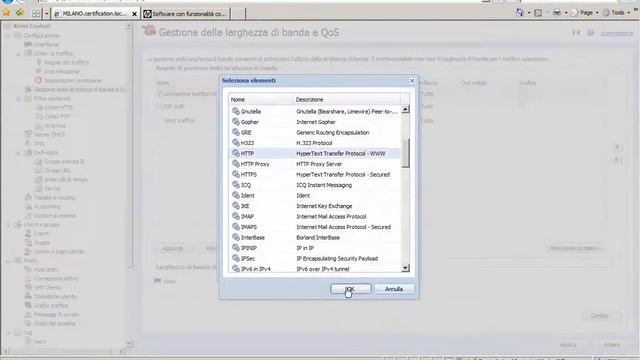Select 'IP in IP' description text
Image resolution: width=640 pixels, height=360 pixels.
304,248
